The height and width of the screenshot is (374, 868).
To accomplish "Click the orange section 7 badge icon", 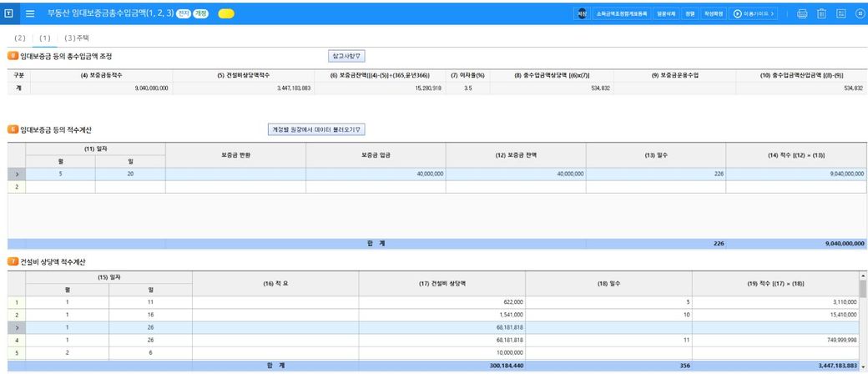I will point(13,262).
